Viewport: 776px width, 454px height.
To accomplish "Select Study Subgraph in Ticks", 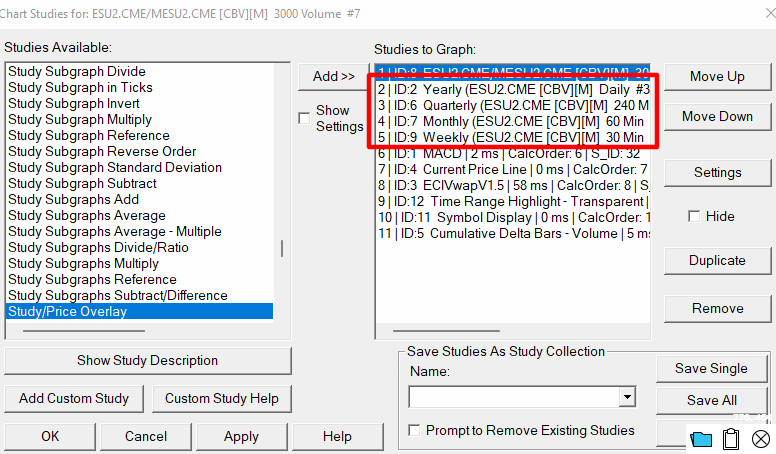I will (x=140, y=87).
